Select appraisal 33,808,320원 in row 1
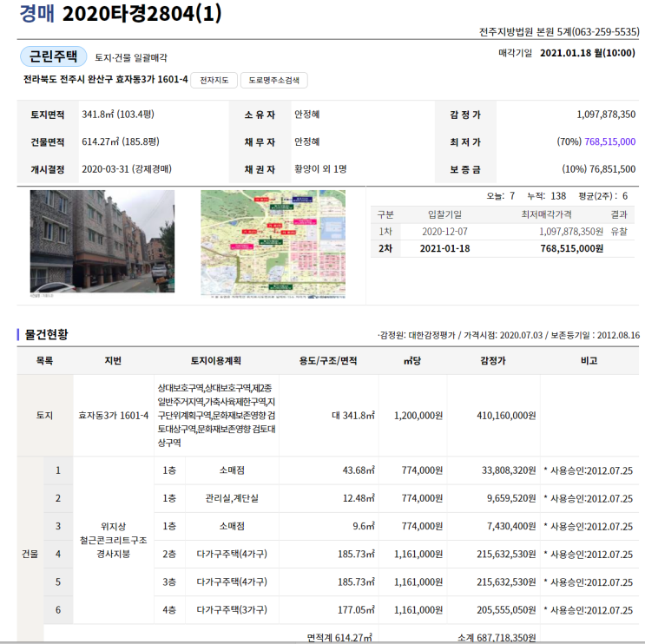Viewport: 645px width, 644px height. click(509, 470)
